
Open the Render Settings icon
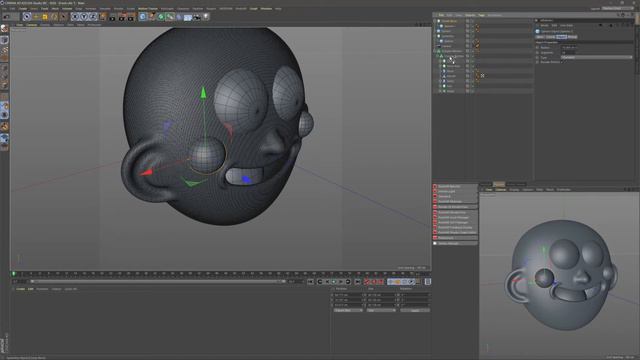click(x=131, y=17)
